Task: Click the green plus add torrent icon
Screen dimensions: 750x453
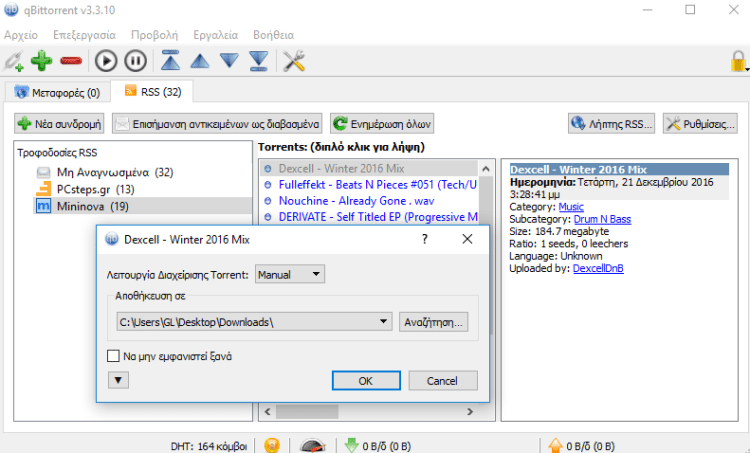Action: coord(42,61)
